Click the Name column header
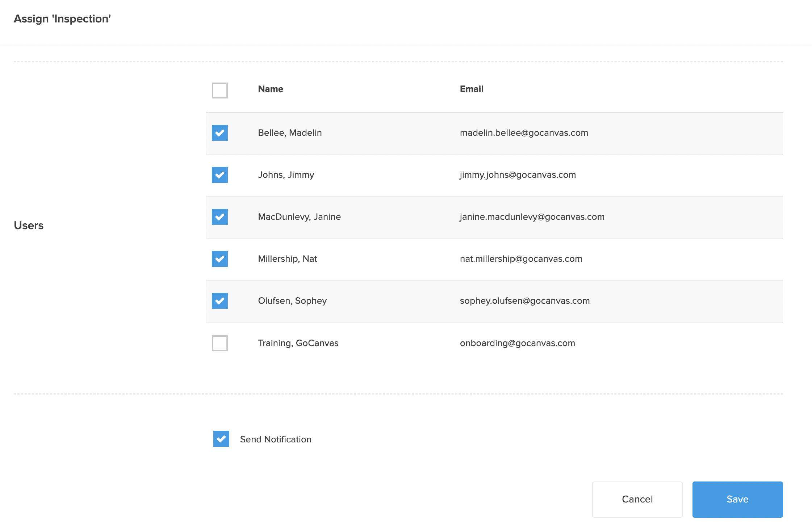The height and width of the screenshot is (530, 812). pos(271,89)
